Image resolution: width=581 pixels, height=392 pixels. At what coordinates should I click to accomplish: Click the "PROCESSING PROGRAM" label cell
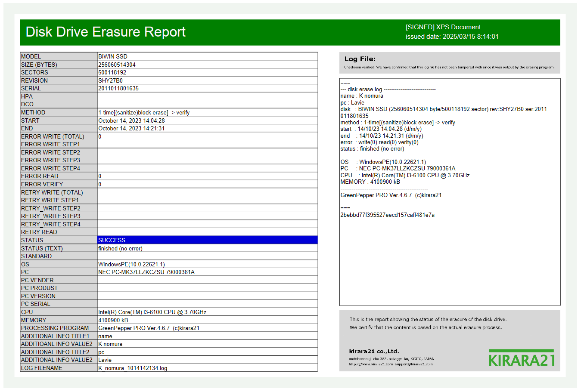pyautogui.click(x=59, y=328)
